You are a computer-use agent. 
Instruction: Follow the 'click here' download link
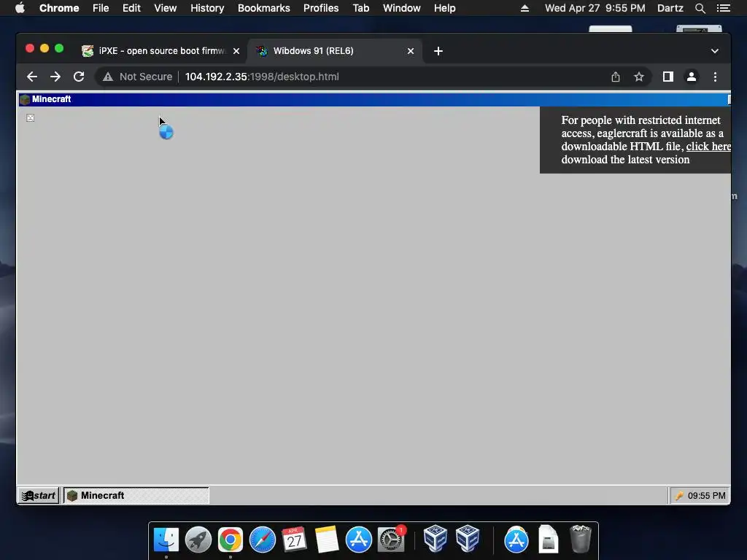(708, 146)
